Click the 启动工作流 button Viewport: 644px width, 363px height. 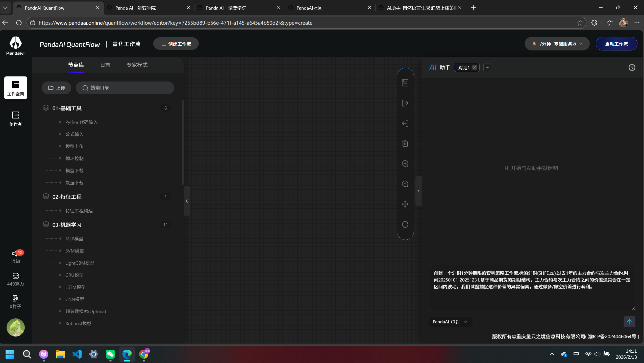616,44
